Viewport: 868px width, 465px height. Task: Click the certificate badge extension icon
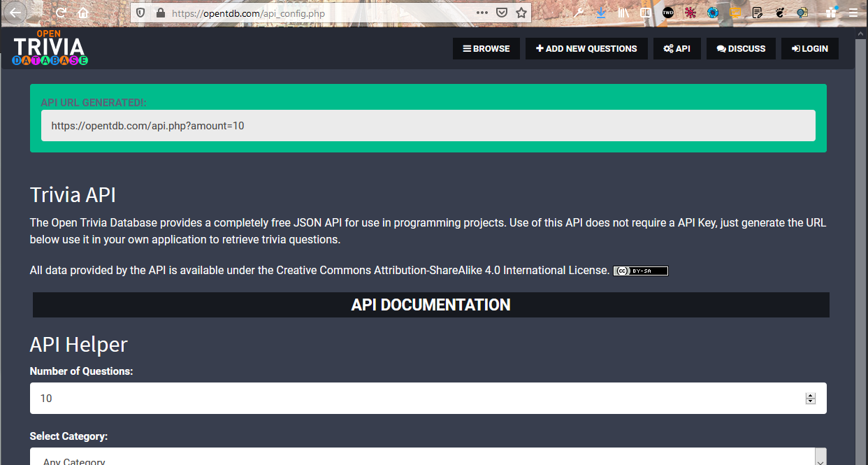(803, 13)
